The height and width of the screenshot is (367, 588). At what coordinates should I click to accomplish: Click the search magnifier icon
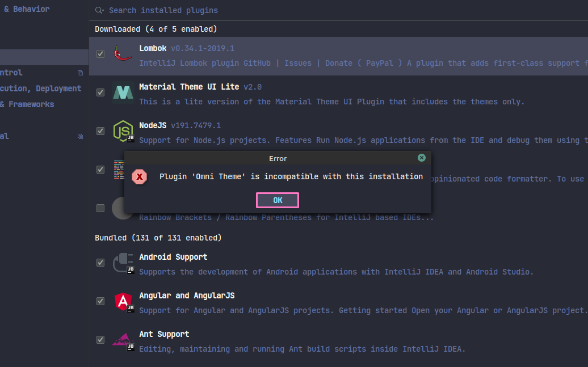click(99, 10)
